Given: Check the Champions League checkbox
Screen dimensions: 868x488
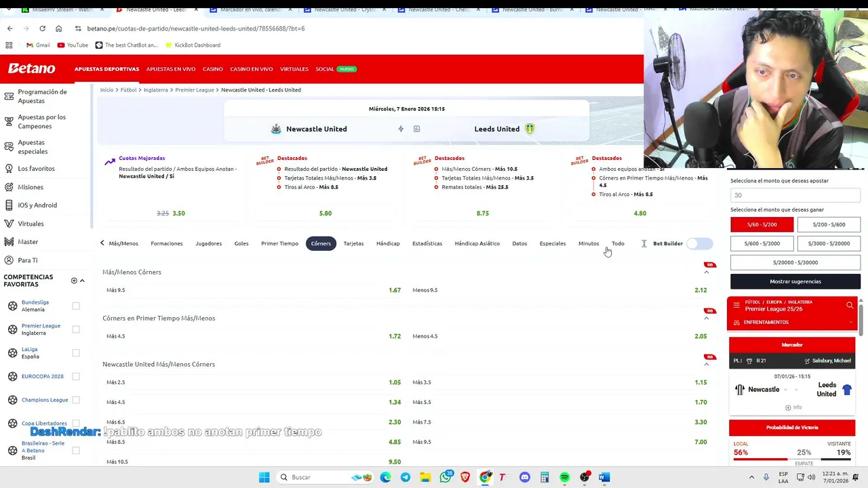Looking at the screenshot, I should pyautogui.click(x=76, y=400).
